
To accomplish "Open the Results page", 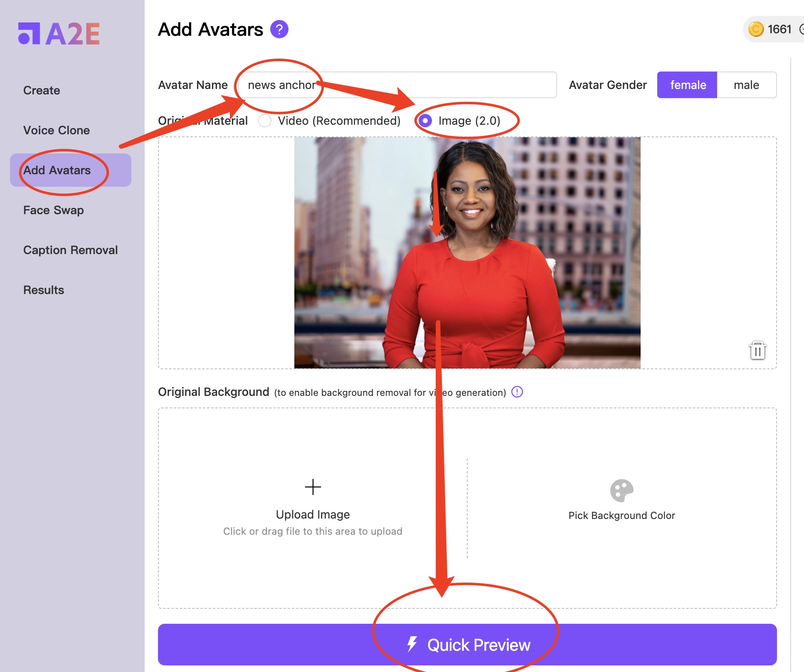I will (43, 290).
